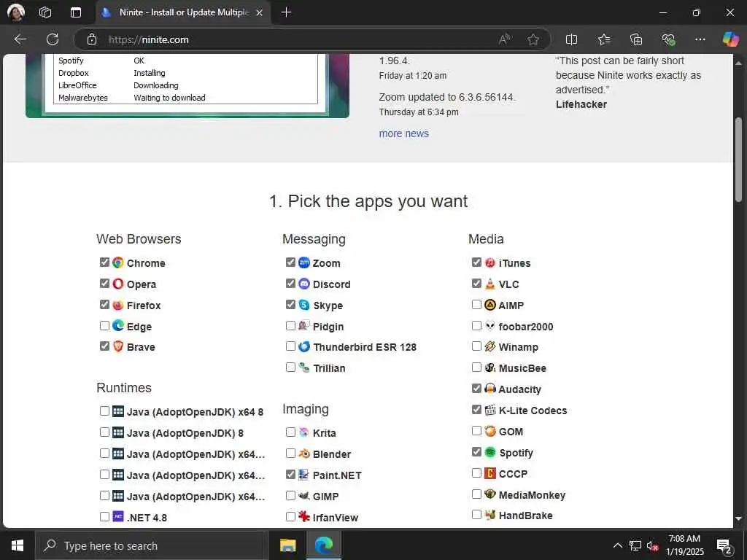Check the Java (AdoptOpenJDK) x64 8 checkbox
The height and width of the screenshot is (560, 747).
click(104, 411)
